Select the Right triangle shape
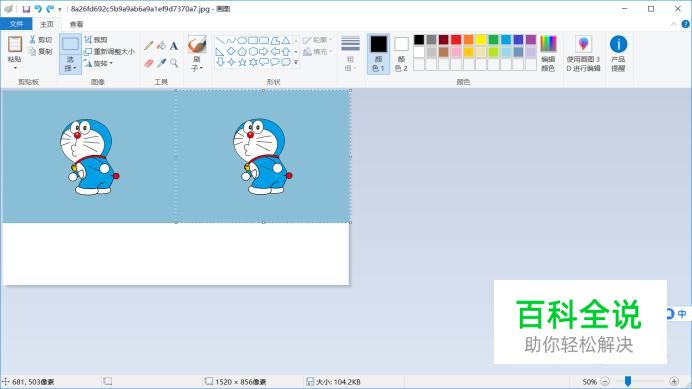Image resolution: width=692 pixels, height=389 pixels. point(220,52)
